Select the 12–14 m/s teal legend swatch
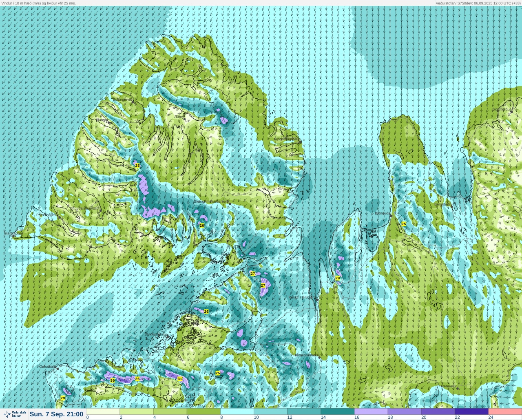Screen dimensions: 522x420 (304, 411)
